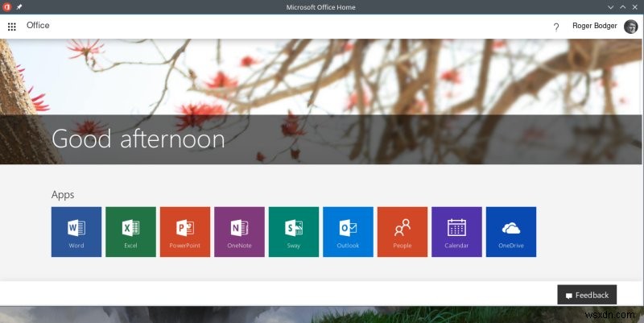Open the Word app tile

click(76, 232)
